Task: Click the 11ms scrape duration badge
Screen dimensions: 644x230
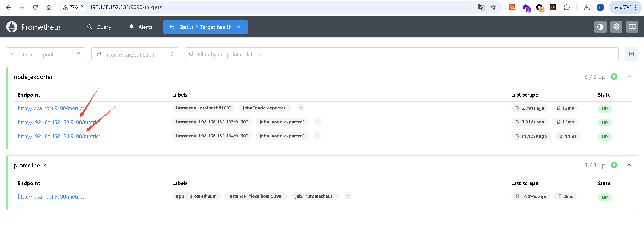Action: pos(568,136)
